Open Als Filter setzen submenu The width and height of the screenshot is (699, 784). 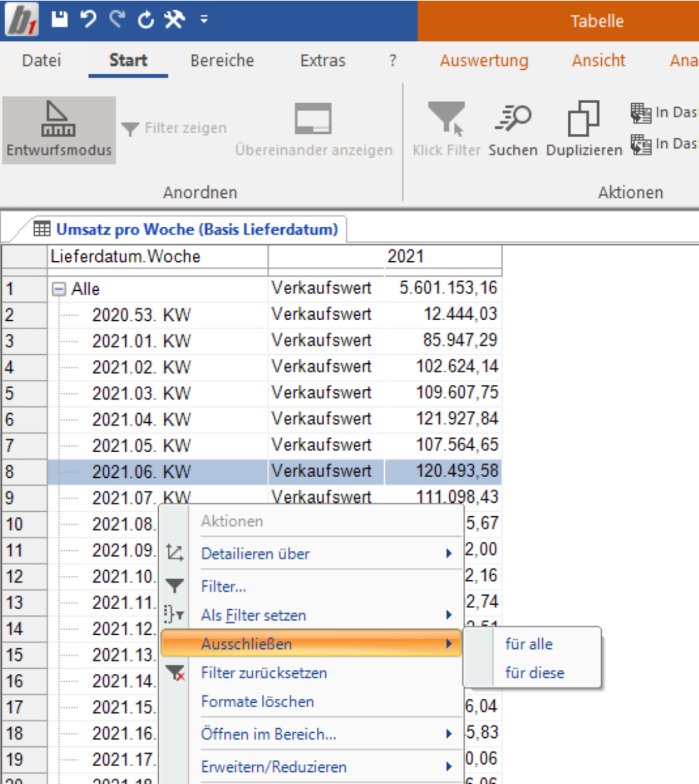(x=311, y=616)
